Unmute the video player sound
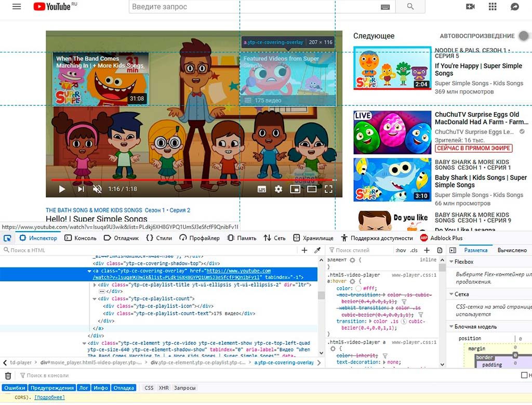532x405 pixels. coord(97,189)
